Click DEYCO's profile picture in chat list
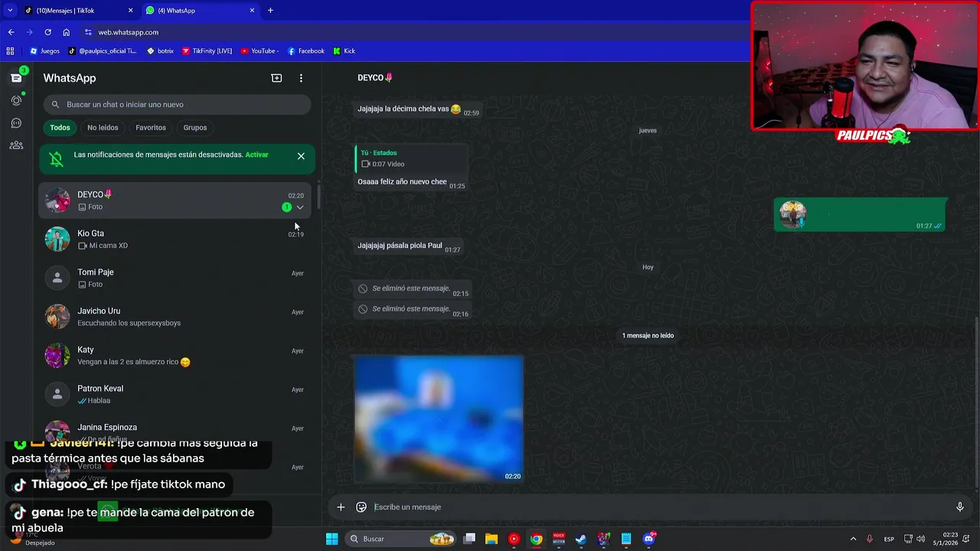This screenshot has height=551, width=980. tap(57, 201)
